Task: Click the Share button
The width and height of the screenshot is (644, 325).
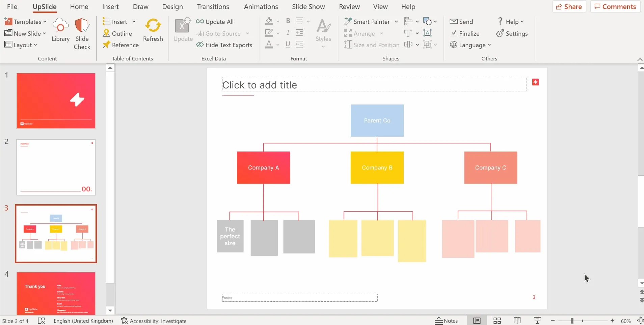Action: [x=569, y=7]
